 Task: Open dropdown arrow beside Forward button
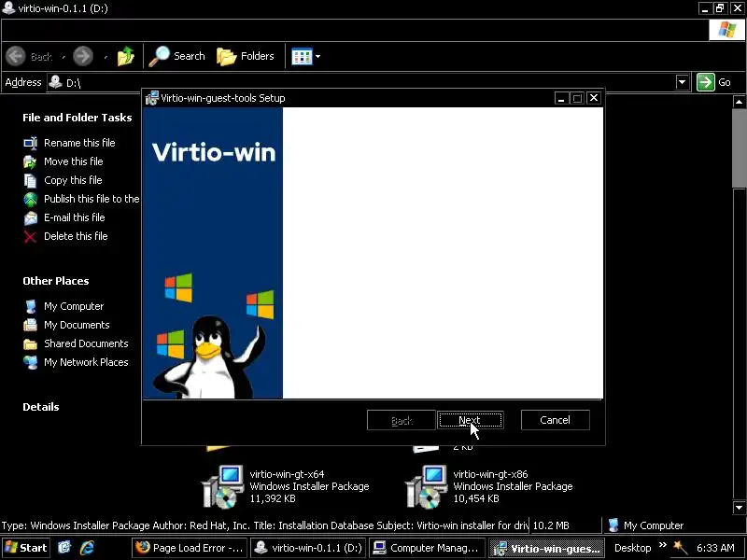pyautogui.click(x=106, y=57)
